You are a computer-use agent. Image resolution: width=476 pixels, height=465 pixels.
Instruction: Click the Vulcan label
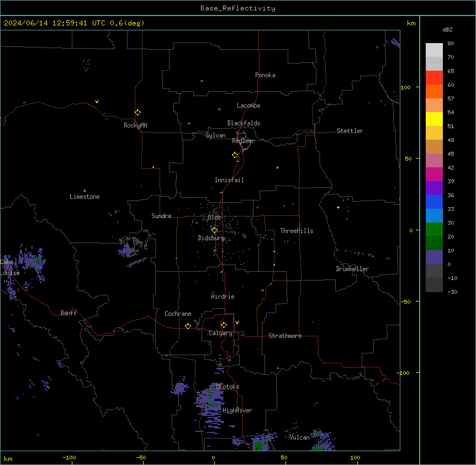tap(299, 437)
